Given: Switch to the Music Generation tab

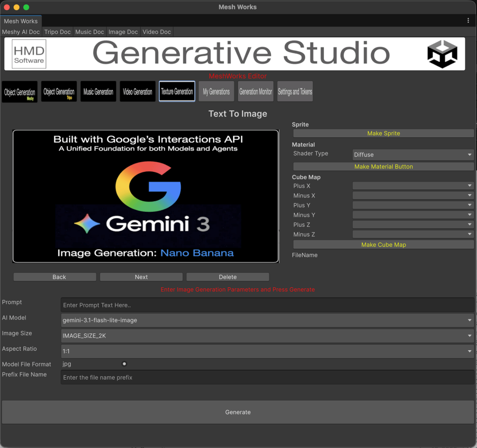Looking at the screenshot, I should pos(98,92).
